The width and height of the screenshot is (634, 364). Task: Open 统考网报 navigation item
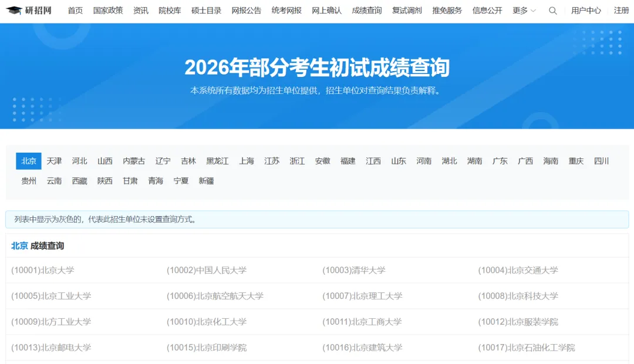click(286, 11)
